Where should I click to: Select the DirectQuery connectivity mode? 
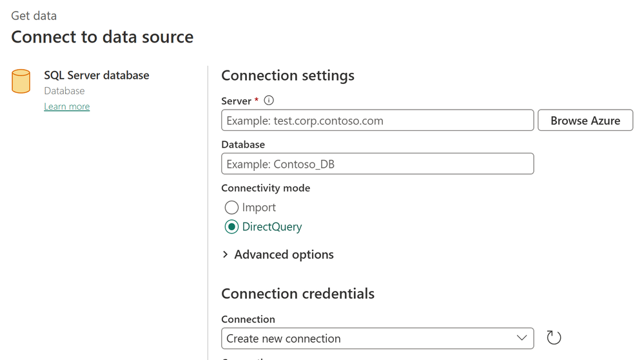pos(231,226)
